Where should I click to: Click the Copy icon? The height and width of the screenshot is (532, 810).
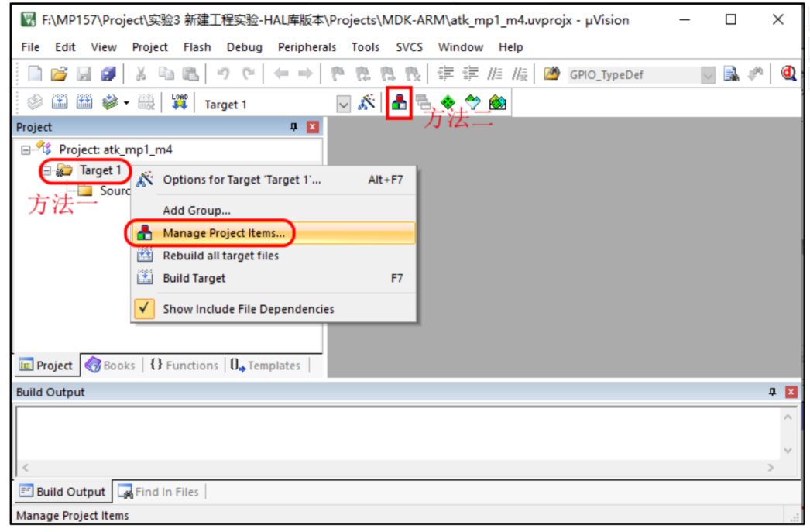(166, 74)
